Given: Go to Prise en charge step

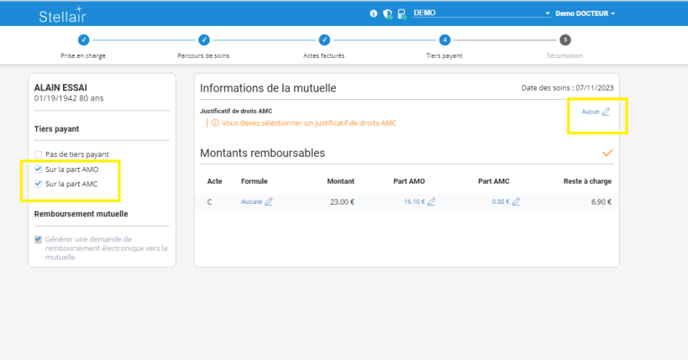Looking at the screenshot, I should 83,40.
